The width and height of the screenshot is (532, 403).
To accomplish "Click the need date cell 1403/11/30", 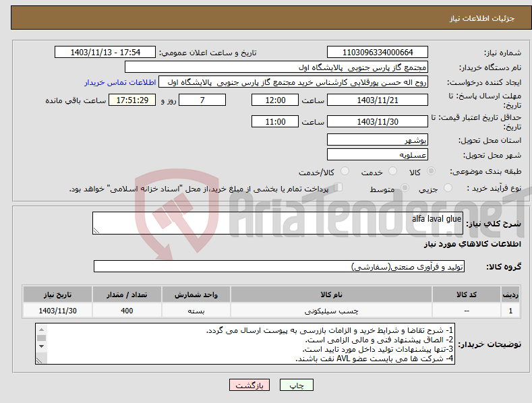I will [58, 311].
